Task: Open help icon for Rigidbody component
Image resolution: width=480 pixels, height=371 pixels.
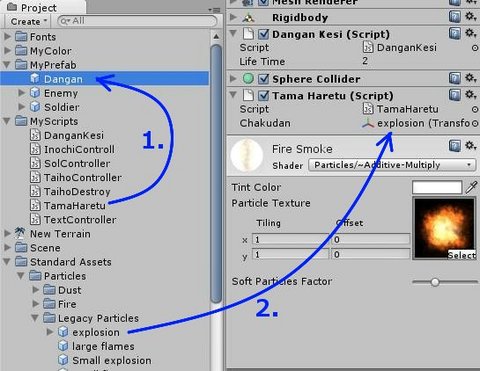Action: (455, 17)
